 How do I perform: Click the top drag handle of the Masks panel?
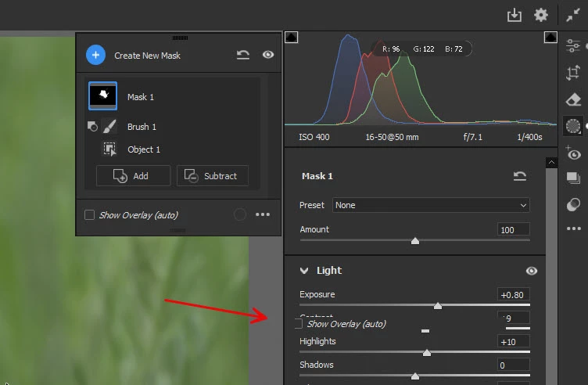pos(180,38)
